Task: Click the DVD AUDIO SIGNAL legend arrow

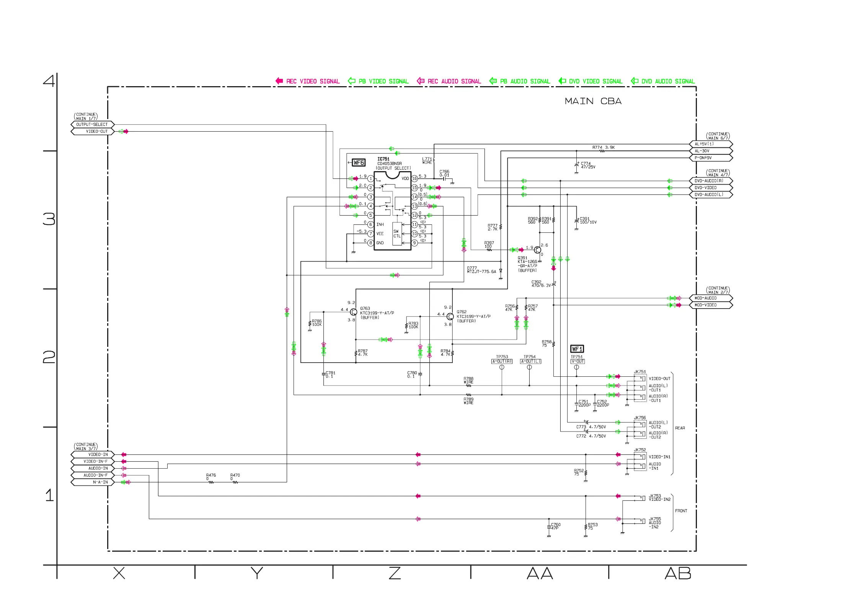Action: click(x=634, y=81)
